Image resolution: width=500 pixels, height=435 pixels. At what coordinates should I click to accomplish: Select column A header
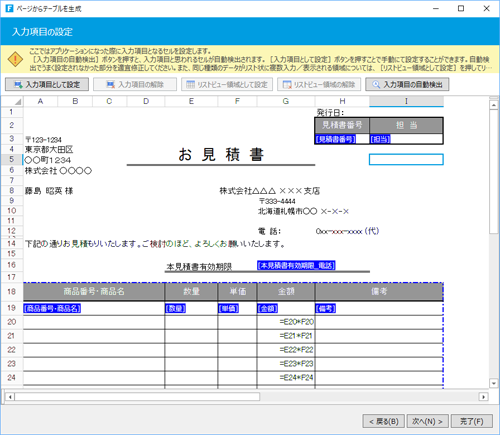(x=40, y=101)
